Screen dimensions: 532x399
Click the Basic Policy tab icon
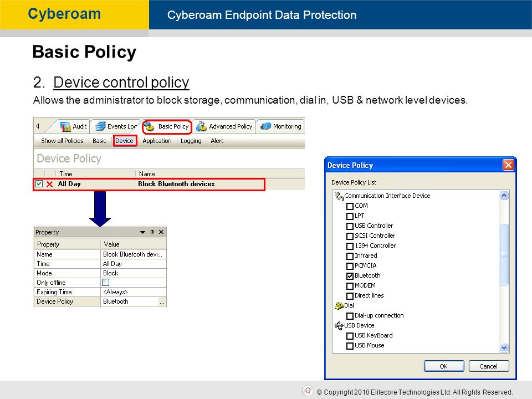tap(149, 127)
